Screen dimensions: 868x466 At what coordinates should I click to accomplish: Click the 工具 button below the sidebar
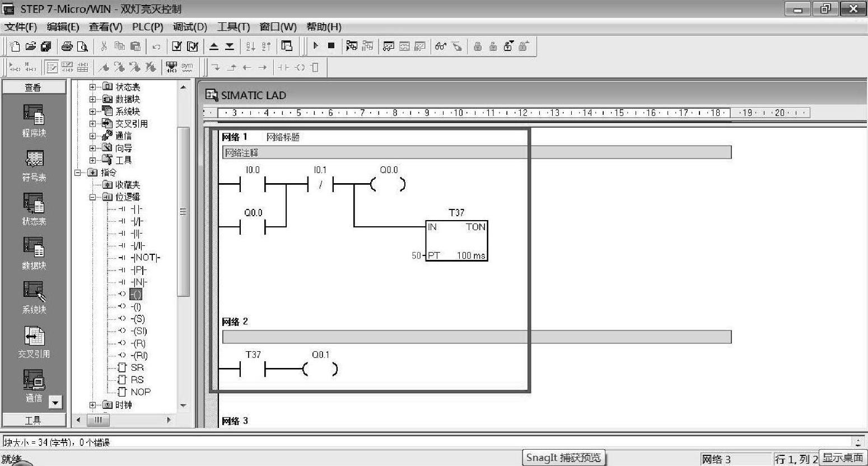[x=33, y=420]
